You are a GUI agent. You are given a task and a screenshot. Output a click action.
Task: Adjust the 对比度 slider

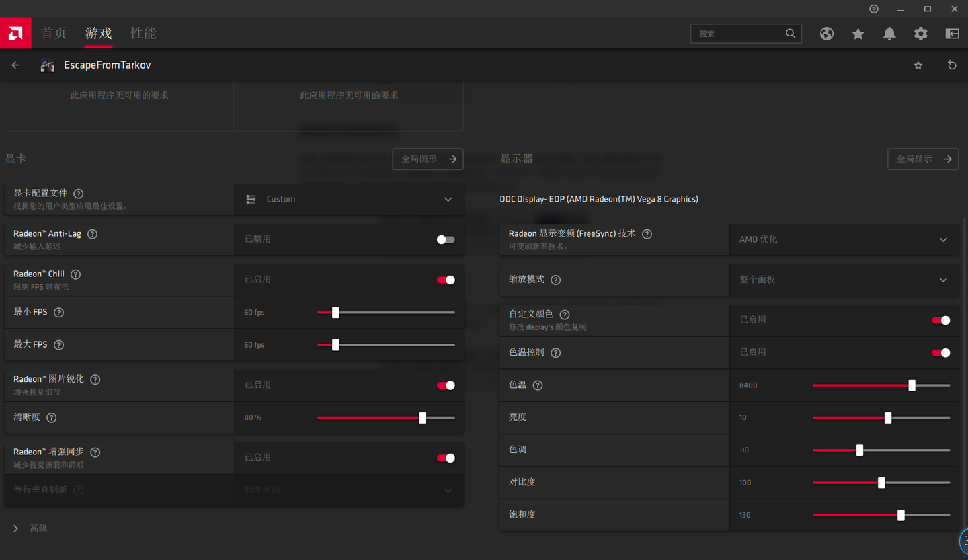(x=881, y=482)
